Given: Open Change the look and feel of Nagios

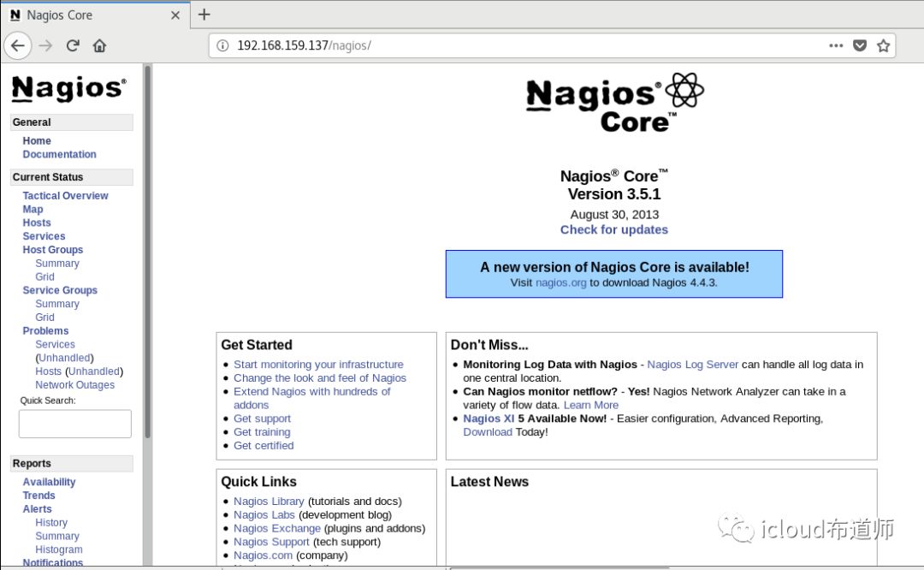Looking at the screenshot, I should pos(319,378).
